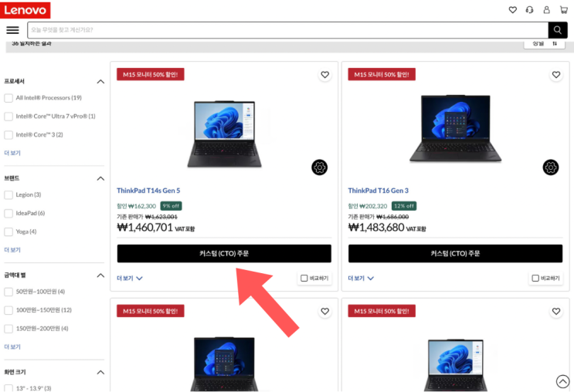Image resolution: width=574 pixels, height=392 pixels.
Task: Collapse the 브랜드 filter section
Action: 100,178
